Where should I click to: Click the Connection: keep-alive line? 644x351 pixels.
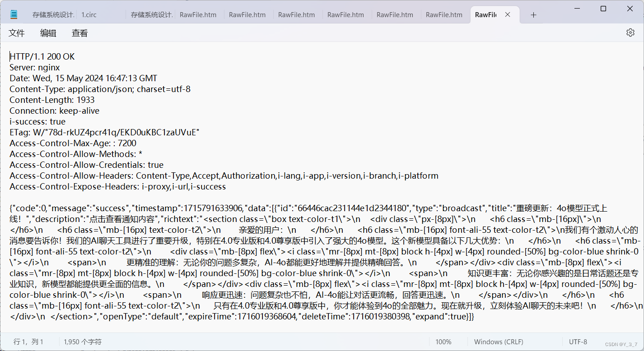(54, 111)
